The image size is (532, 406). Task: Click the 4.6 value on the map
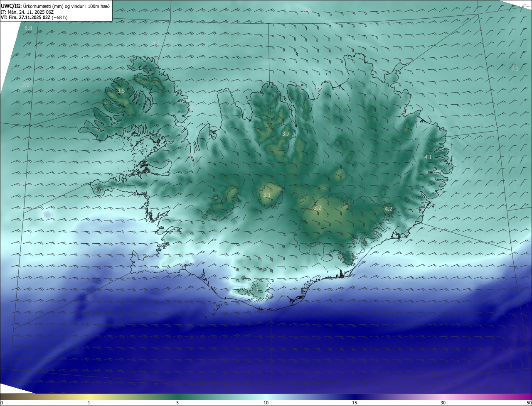(x=99, y=191)
